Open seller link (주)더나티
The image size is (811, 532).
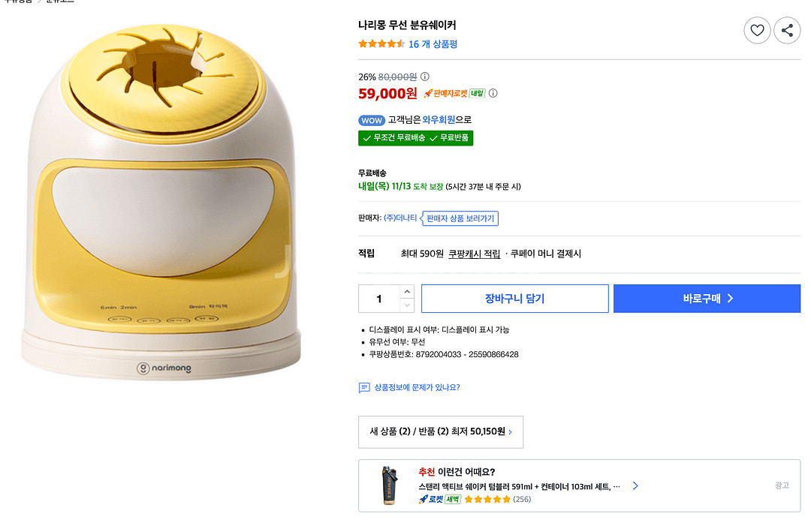[400, 218]
